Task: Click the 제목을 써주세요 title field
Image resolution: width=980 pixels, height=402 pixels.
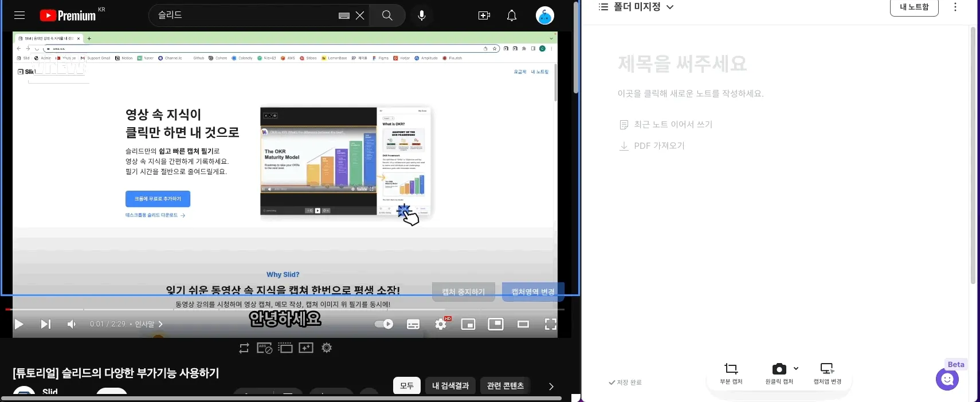Action: coord(682,64)
